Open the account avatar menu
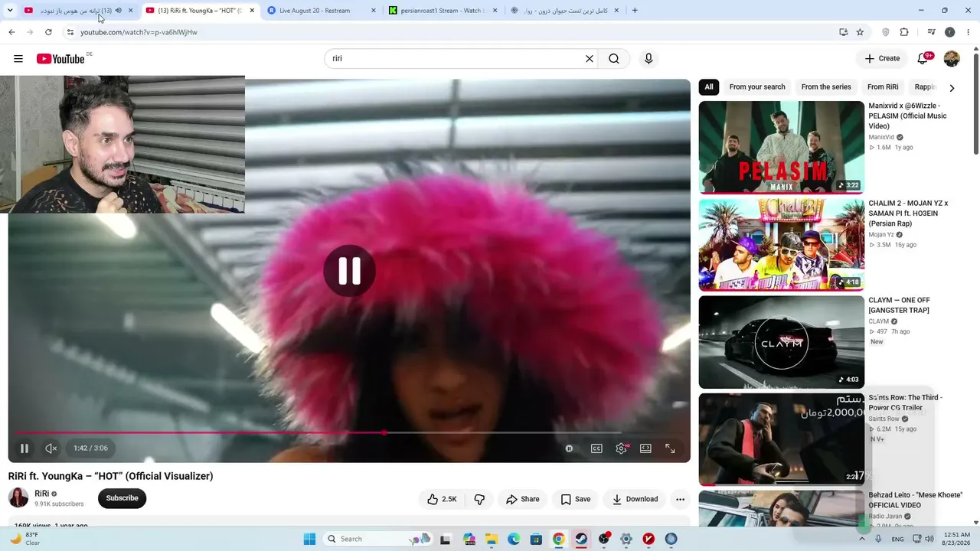The width and height of the screenshot is (980, 551). 952,59
